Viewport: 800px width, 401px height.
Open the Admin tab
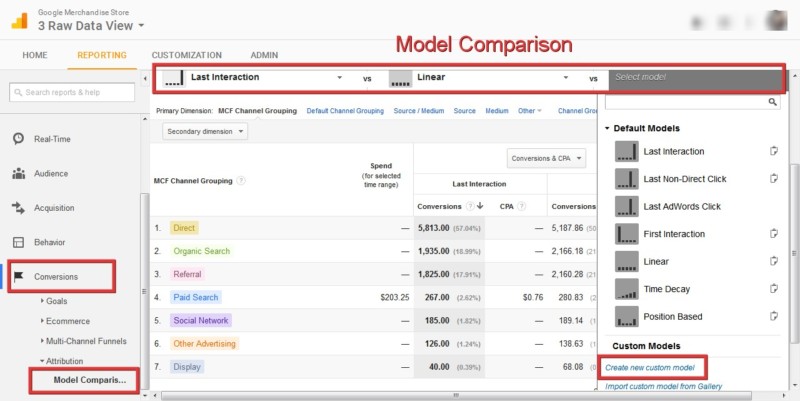[x=264, y=55]
